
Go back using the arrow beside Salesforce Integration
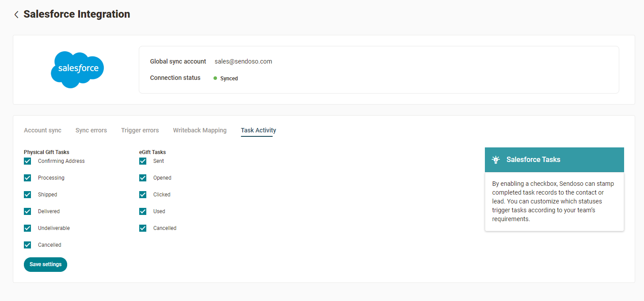(x=16, y=15)
